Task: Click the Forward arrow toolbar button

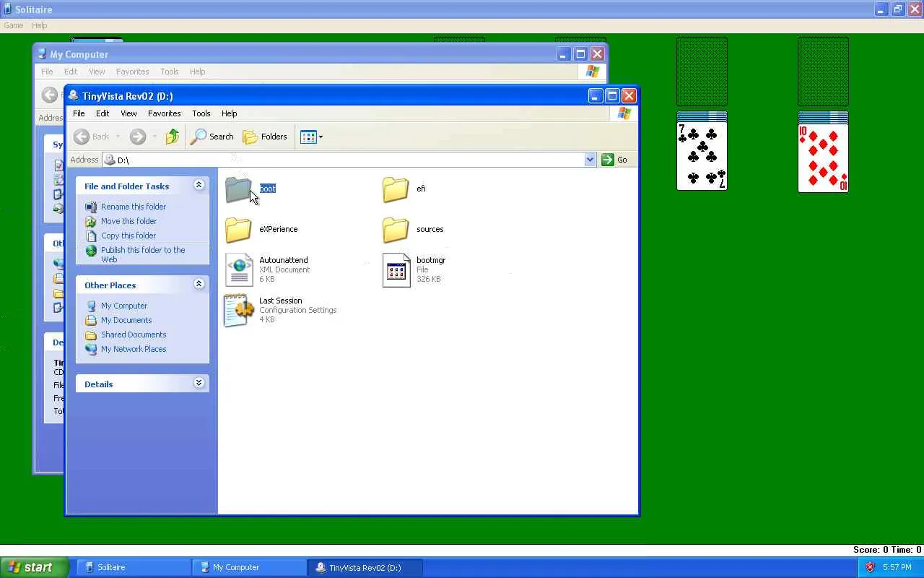Action: coord(138,137)
